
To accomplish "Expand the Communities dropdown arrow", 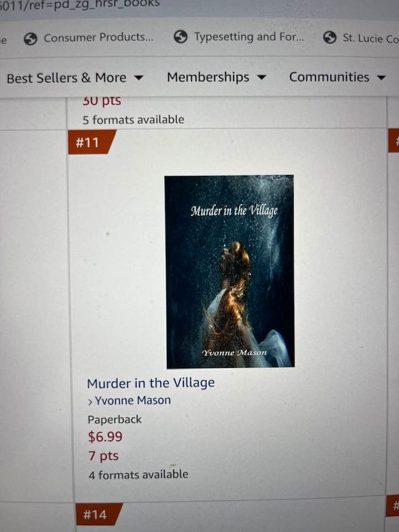I will point(381,78).
